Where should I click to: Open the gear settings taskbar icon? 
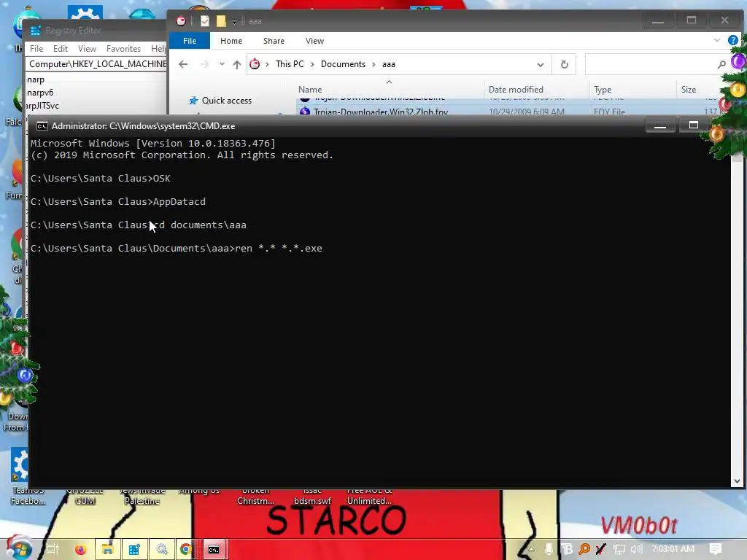[161, 549]
